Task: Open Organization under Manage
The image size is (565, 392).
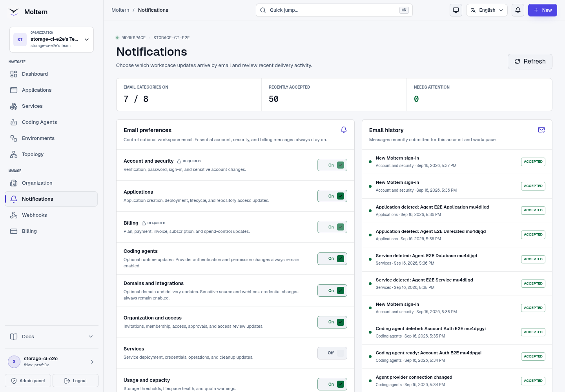Action: point(51,183)
